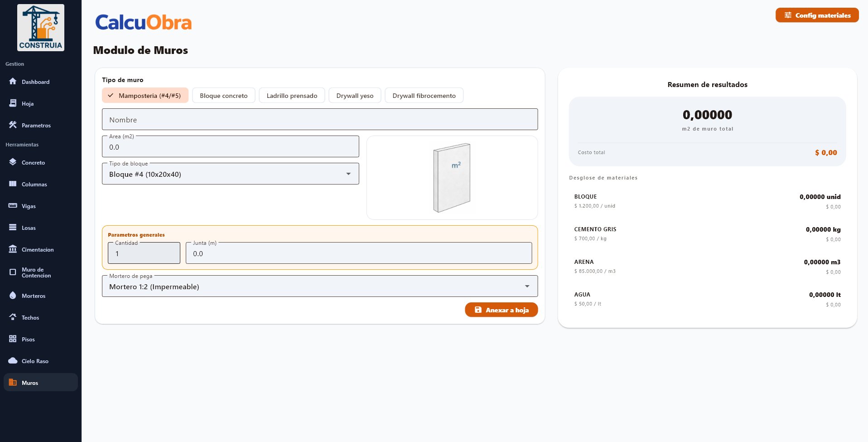Open the Hoja sheet icon

[13, 103]
